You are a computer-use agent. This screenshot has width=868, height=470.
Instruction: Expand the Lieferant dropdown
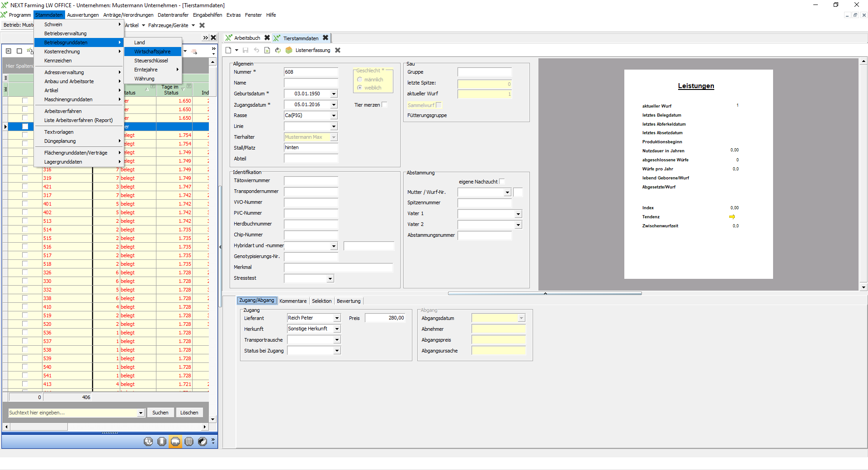(x=337, y=318)
